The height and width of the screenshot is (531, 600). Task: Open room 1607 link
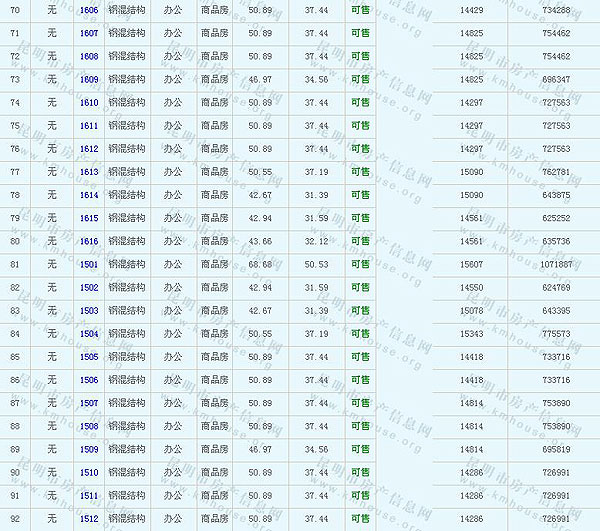click(x=89, y=33)
